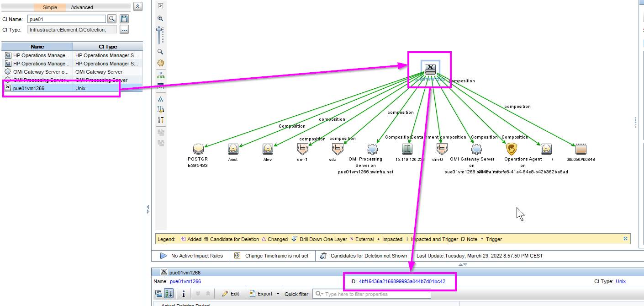644x306 pixels.
Task: Click the related CIs hand-tree icon
Action: (x=160, y=109)
